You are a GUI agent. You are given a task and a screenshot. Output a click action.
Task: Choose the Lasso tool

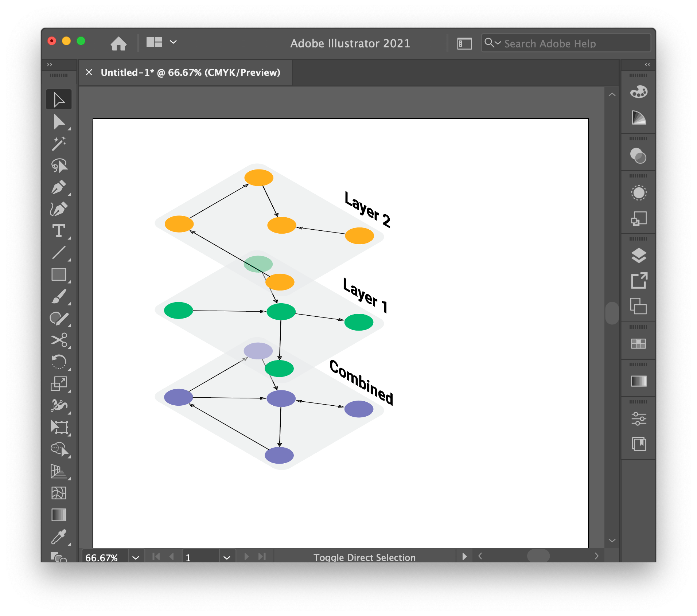(59, 165)
